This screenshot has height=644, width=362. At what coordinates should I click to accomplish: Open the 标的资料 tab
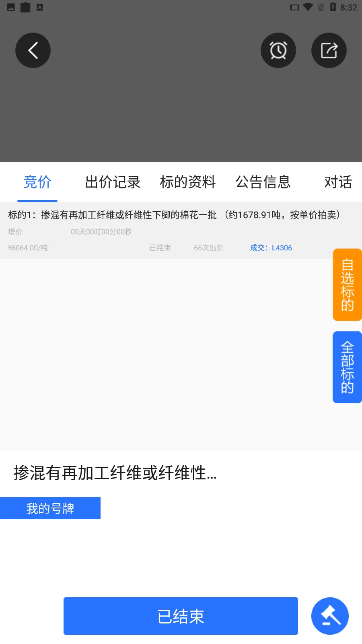188,182
